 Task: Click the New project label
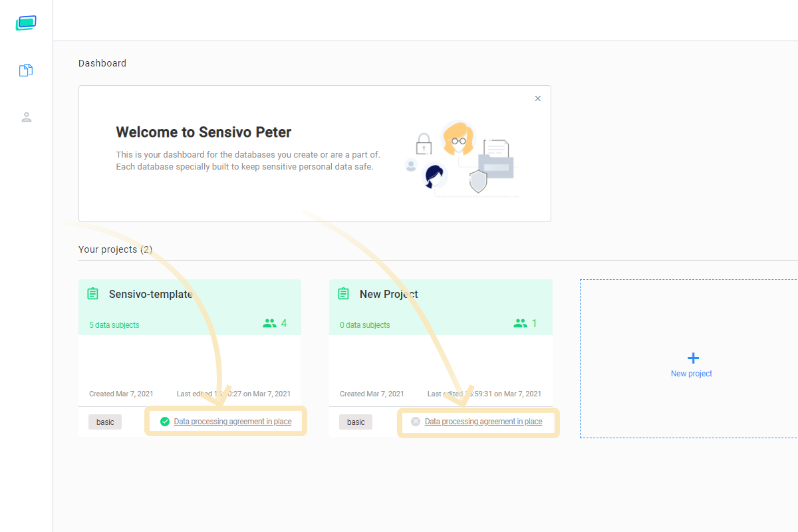692,374
